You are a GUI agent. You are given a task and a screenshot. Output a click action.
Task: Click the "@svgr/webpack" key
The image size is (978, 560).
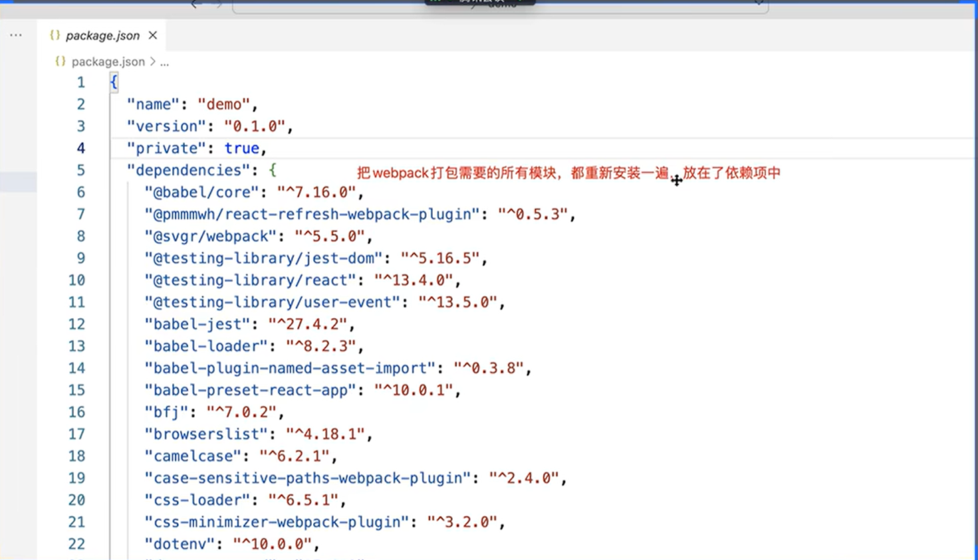coord(211,236)
